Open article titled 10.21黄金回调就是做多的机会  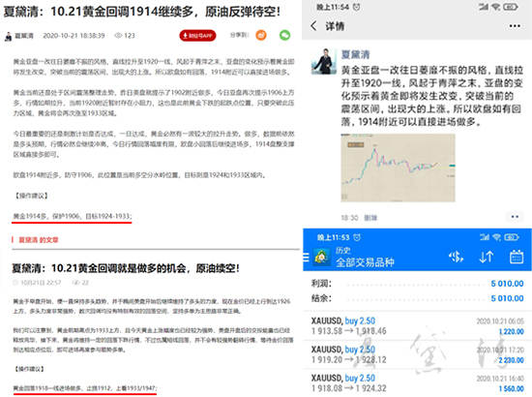(126, 268)
